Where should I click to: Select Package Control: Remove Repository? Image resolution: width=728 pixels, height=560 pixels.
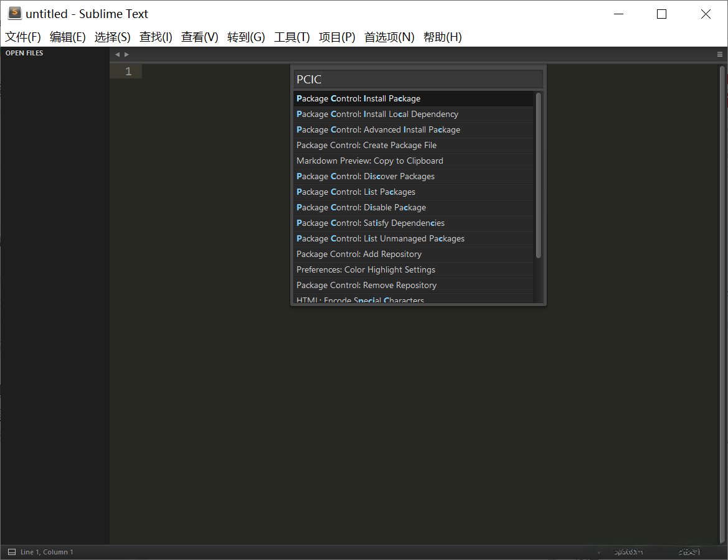point(414,285)
